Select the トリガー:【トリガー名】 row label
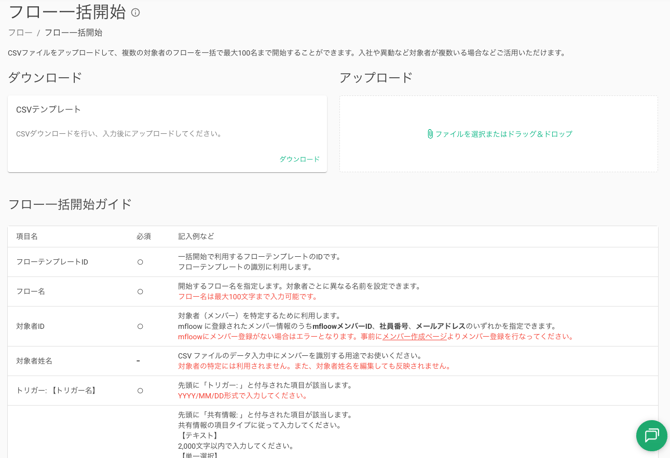Image resolution: width=670 pixels, height=458 pixels. [56, 390]
